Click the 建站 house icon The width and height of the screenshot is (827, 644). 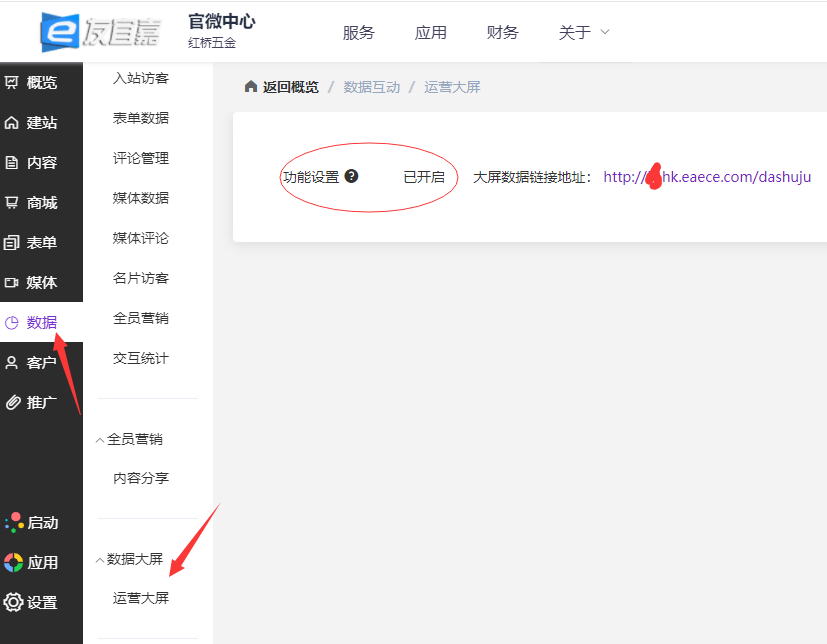click(x=11, y=122)
